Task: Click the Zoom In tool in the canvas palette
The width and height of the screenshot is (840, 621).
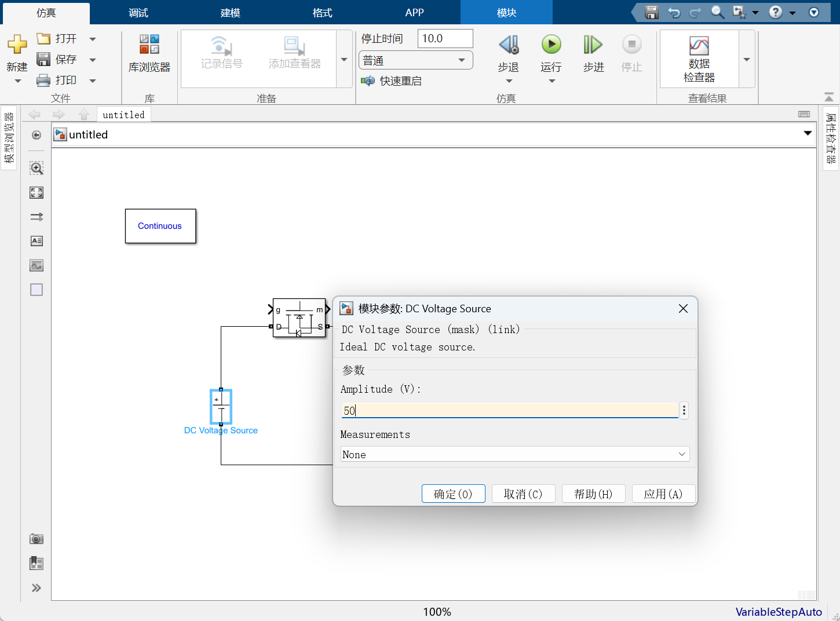Action: (x=36, y=168)
